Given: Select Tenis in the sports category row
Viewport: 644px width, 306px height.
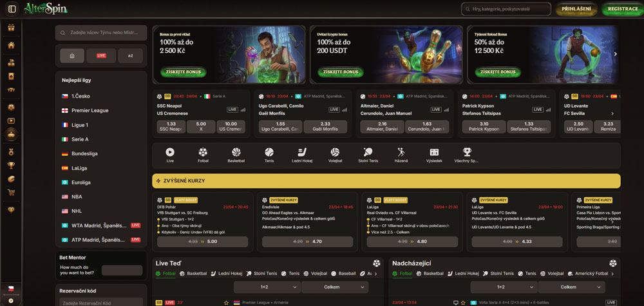Looking at the screenshot, I should click(269, 155).
